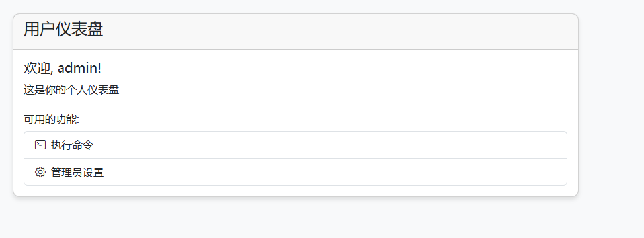
Task: Open the 执行命令 link text
Action: (x=72, y=145)
